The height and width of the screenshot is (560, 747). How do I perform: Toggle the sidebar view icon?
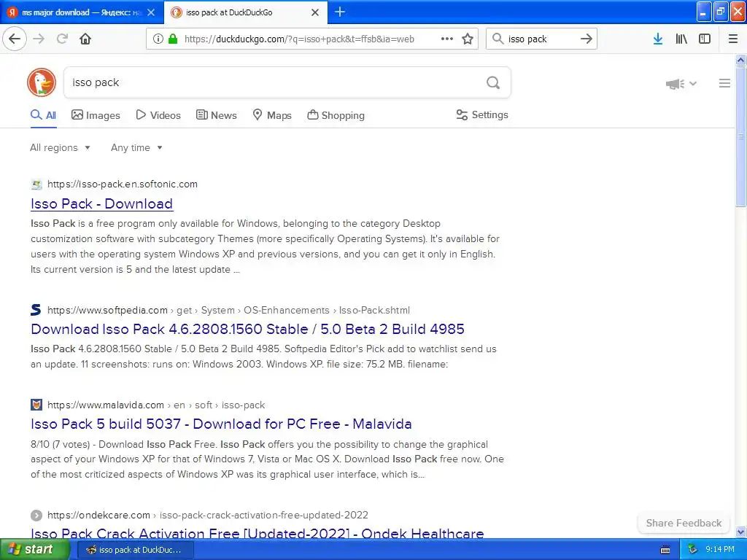pos(705,39)
